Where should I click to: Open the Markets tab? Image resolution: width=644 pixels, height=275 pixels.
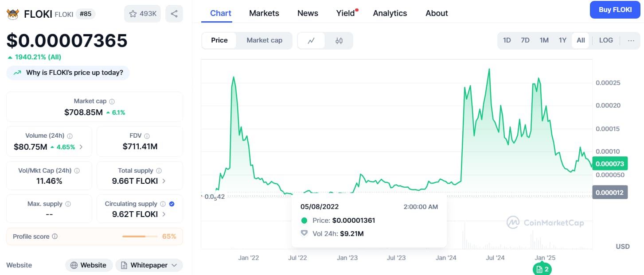[x=264, y=13]
